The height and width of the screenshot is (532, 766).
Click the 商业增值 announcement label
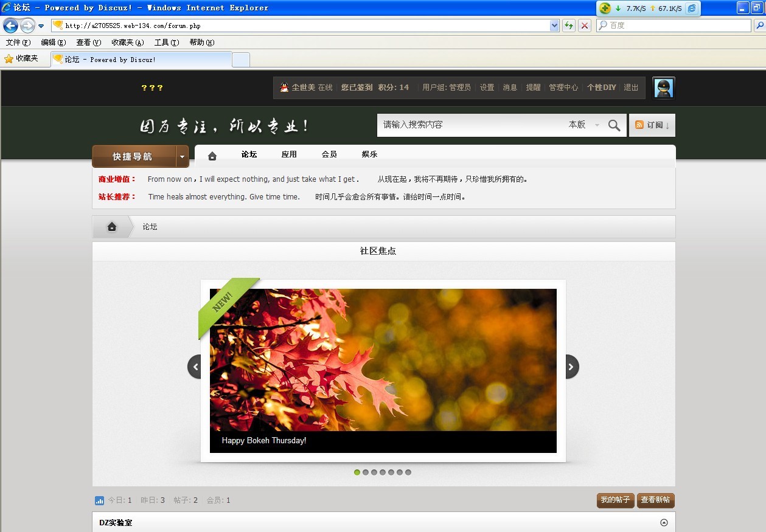117,179
